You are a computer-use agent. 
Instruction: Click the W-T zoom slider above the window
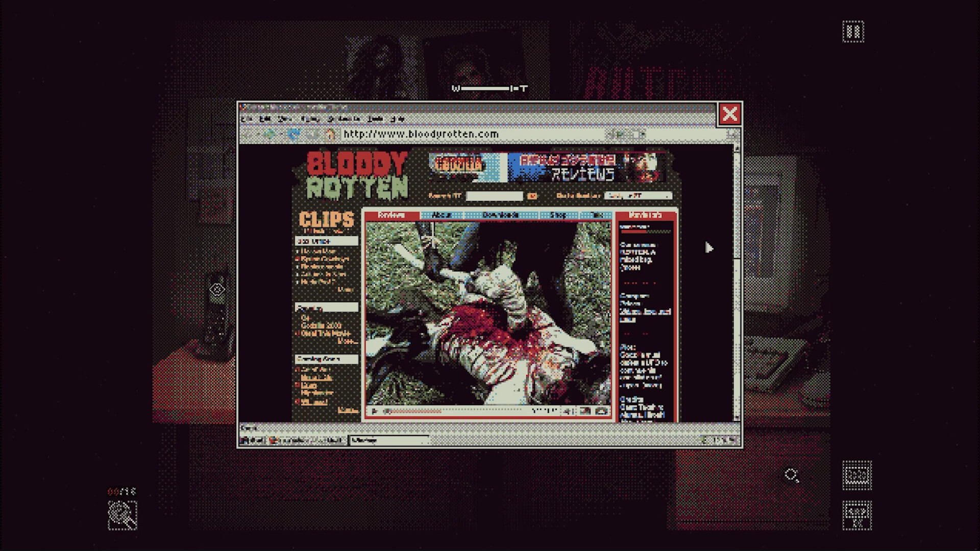[489, 89]
